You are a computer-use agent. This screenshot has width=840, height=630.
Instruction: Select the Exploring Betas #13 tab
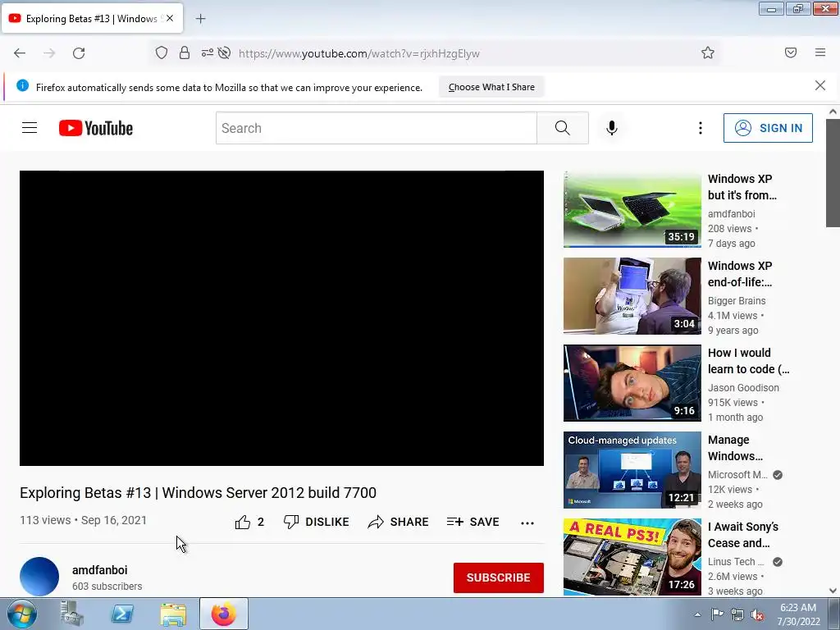[92, 18]
